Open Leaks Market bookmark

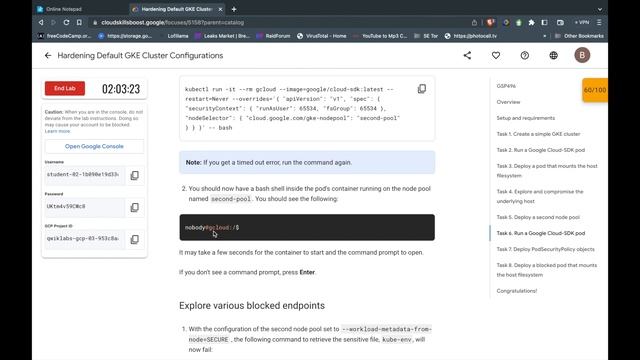click(x=222, y=36)
